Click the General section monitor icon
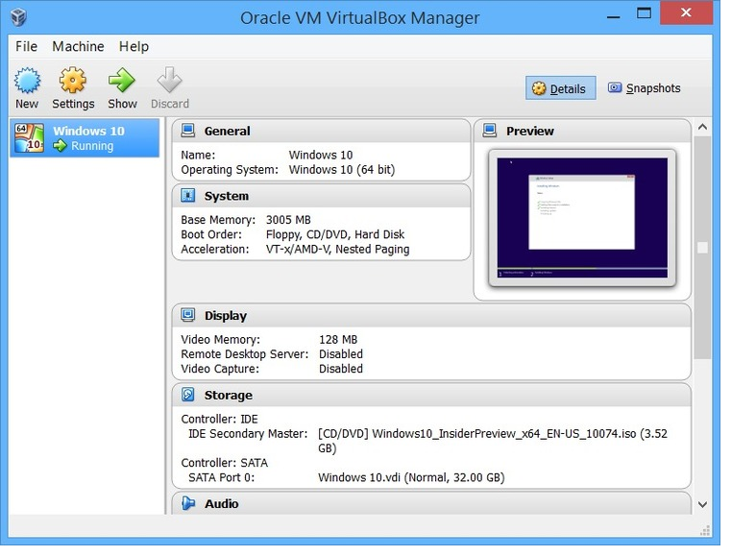 187,131
